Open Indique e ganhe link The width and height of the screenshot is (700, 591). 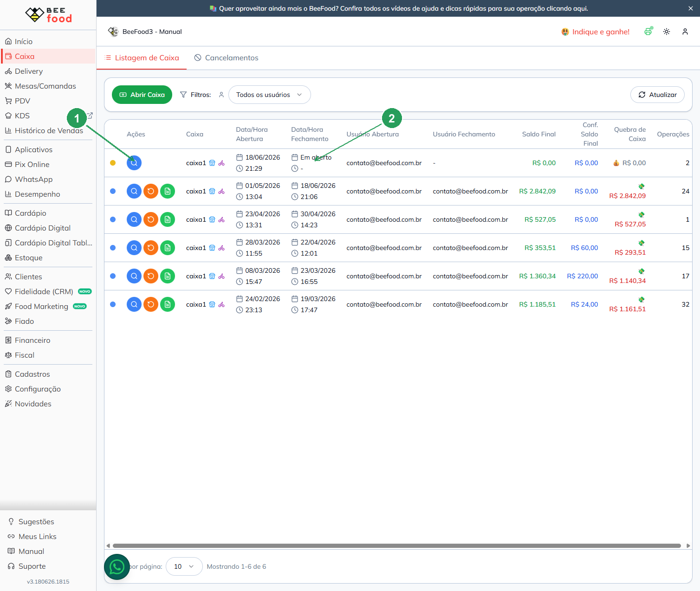pos(596,32)
